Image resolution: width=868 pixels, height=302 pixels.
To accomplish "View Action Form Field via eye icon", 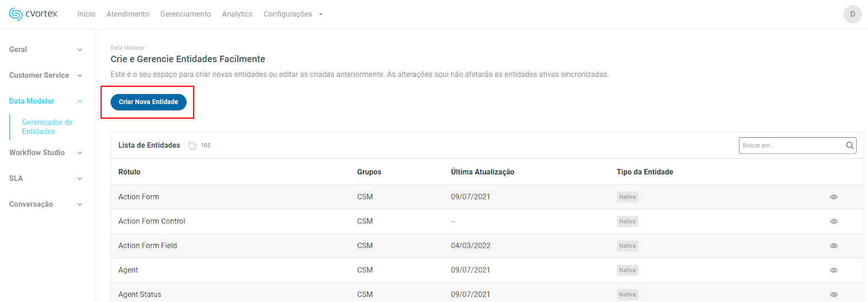I will 834,246.
